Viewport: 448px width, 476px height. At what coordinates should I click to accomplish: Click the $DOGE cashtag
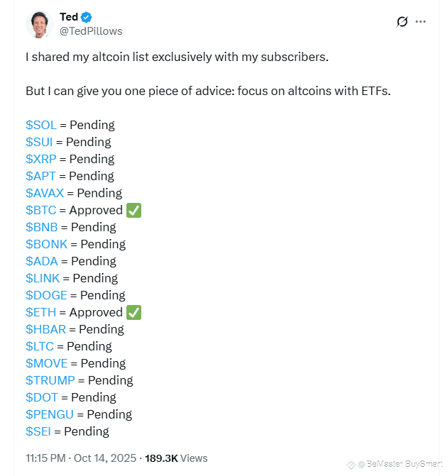coord(46,295)
